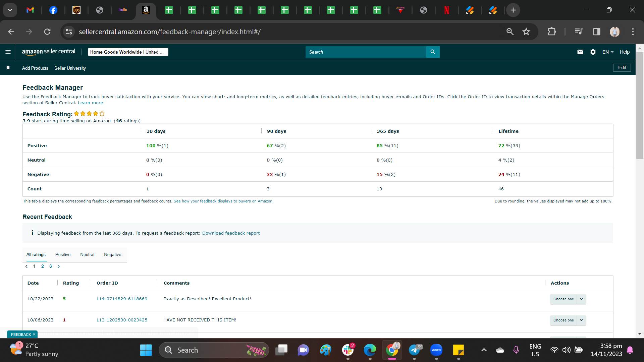This screenshot has height=362, width=644.
Task: Switch to the Neutral feedback tab
Action: (x=87, y=255)
